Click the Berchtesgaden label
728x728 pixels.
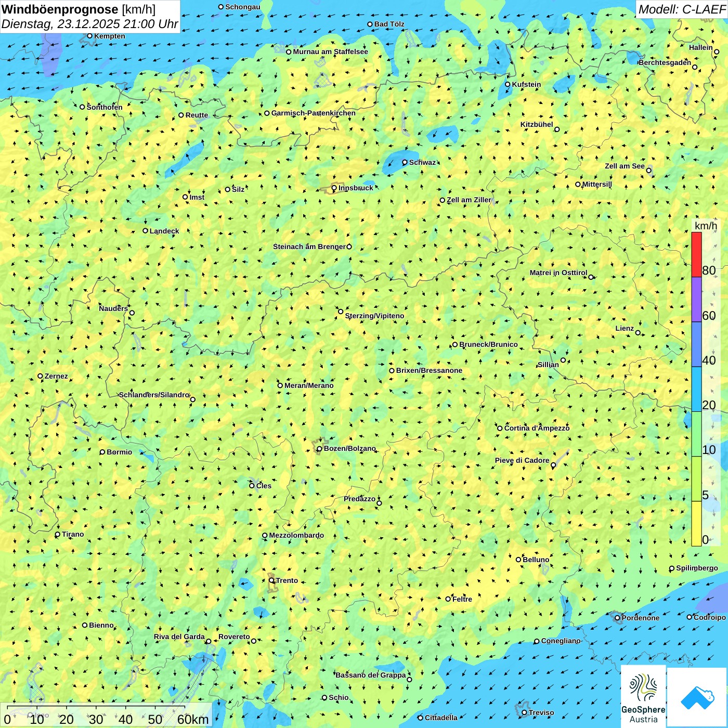coord(665,62)
